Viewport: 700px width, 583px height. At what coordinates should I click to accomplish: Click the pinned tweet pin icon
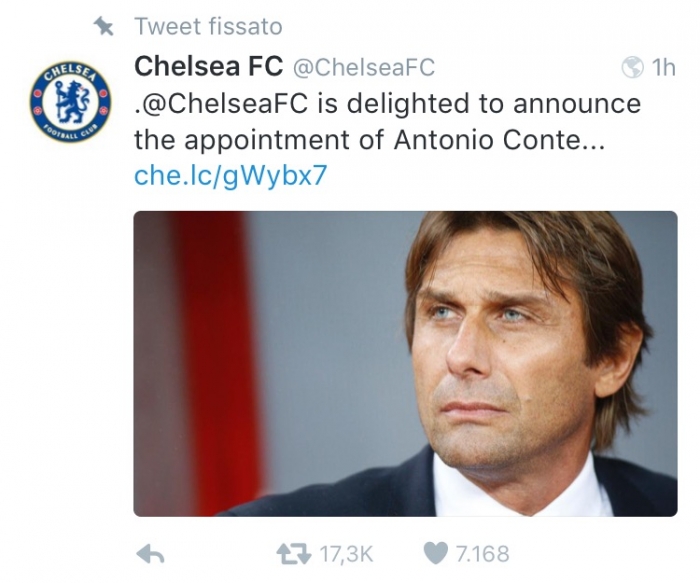[103, 26]
